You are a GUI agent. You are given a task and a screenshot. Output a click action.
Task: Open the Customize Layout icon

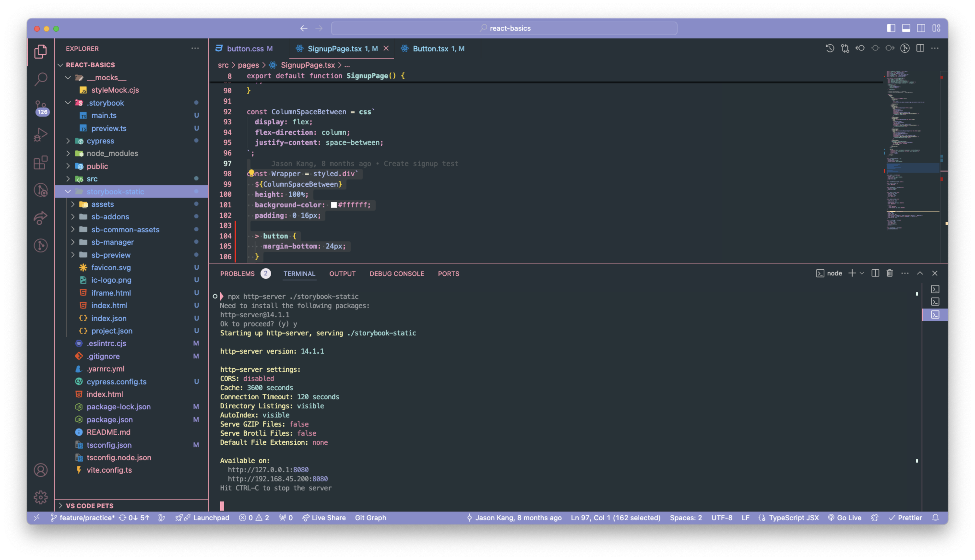click(x=937, y=28)
